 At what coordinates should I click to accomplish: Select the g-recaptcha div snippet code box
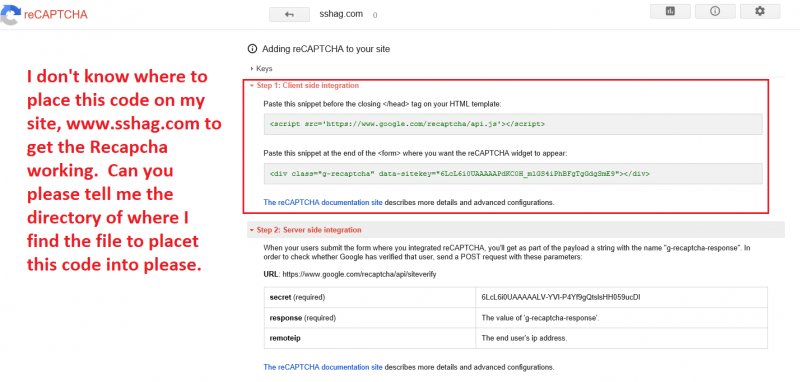[513, 173]
